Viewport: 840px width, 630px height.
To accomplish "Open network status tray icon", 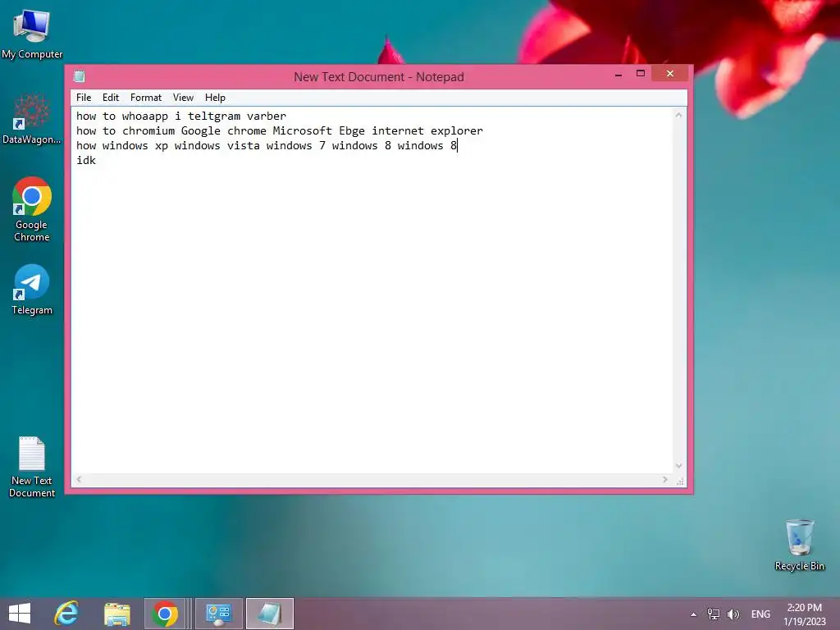I will click(x=713, y=614).
